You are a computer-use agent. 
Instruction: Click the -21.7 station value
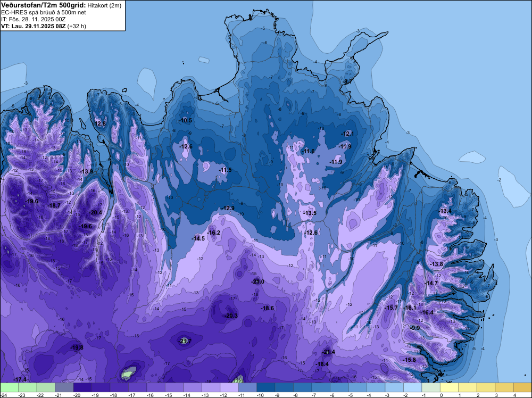(x=185, y=341)
